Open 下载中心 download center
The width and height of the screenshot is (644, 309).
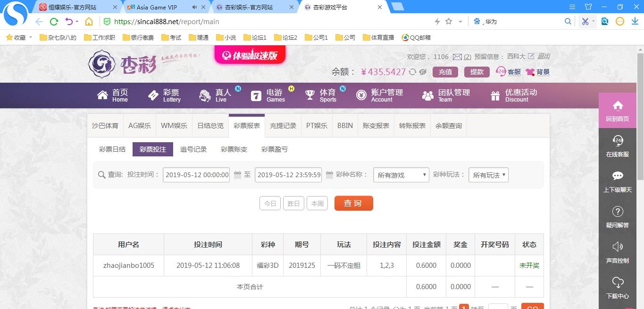pyautogui.click(x=618, y=288)
